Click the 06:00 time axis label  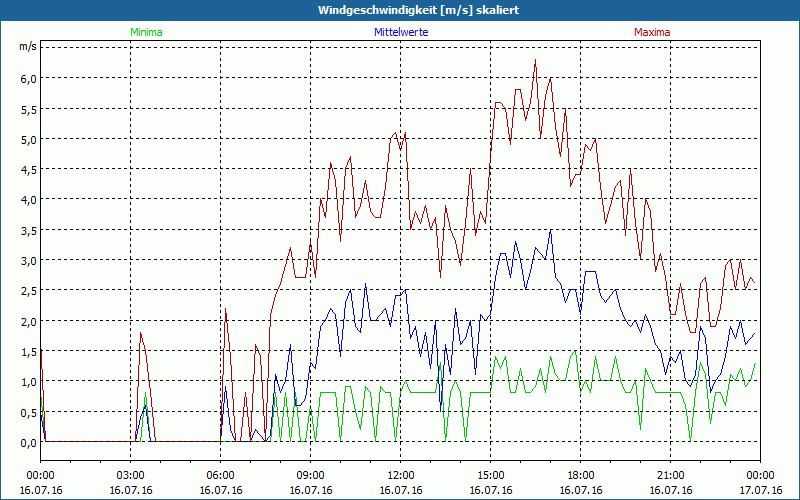click(x=220, y=476)
